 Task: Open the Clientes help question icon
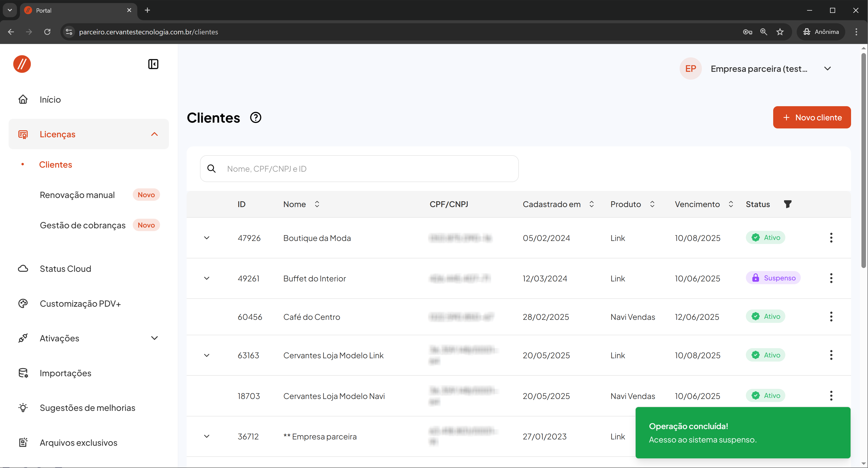point(255,118)
